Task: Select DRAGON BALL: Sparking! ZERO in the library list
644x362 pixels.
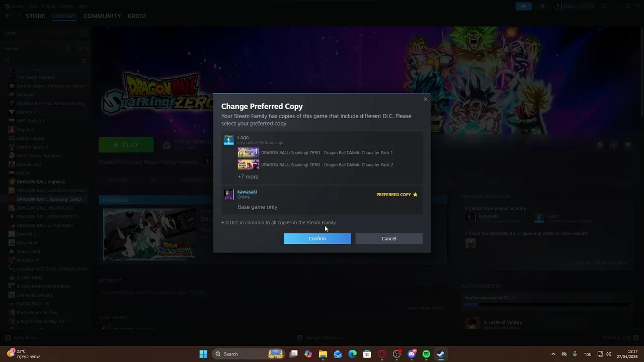Action: (x=48, y=199)
